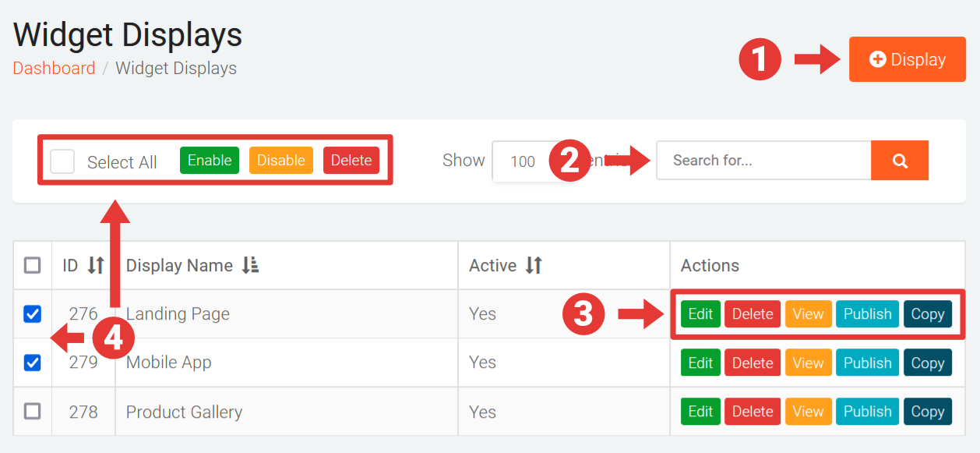Edit the Landing Page display

(700, 314)
